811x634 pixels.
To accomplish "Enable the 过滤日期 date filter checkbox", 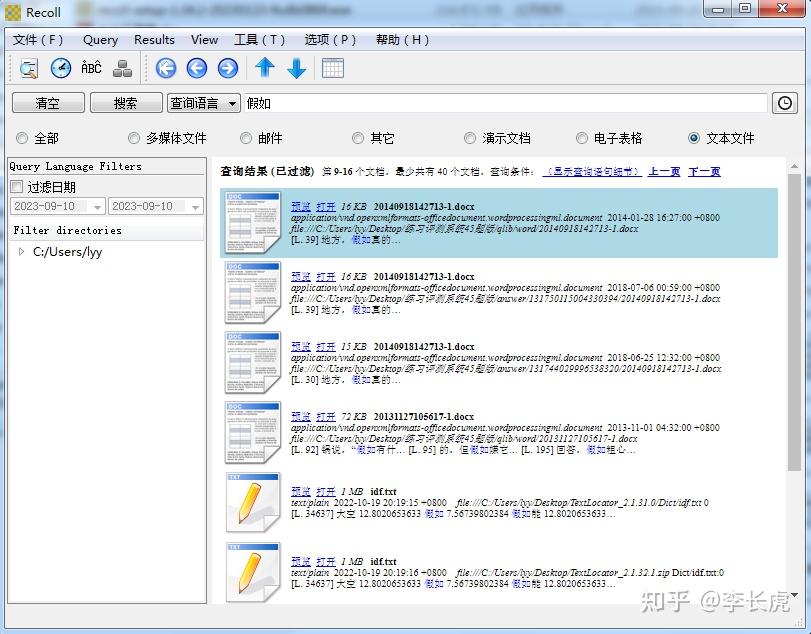I will (x=16, y=185).
